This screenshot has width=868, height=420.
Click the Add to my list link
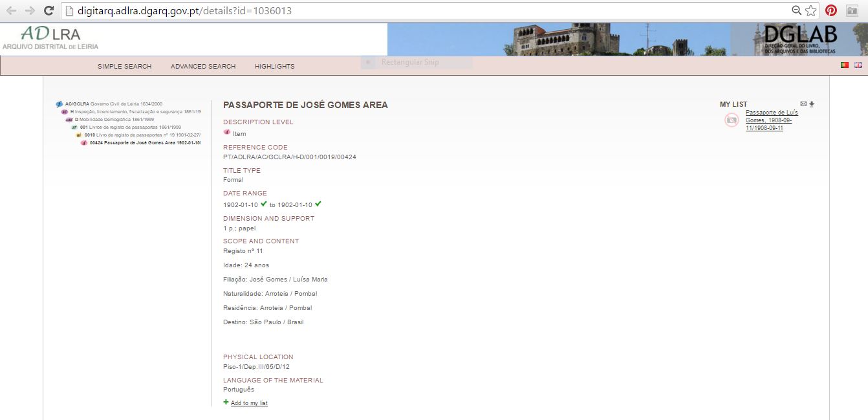249,403
